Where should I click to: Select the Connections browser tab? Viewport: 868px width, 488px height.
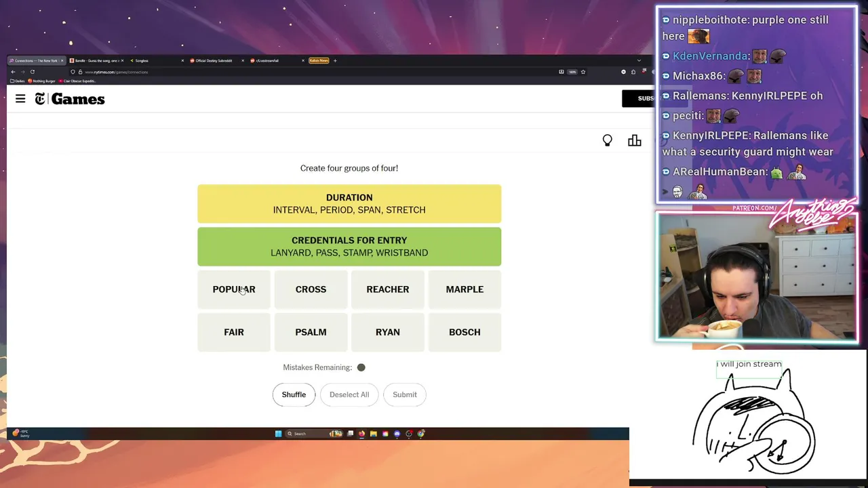[x=36, y=60]
